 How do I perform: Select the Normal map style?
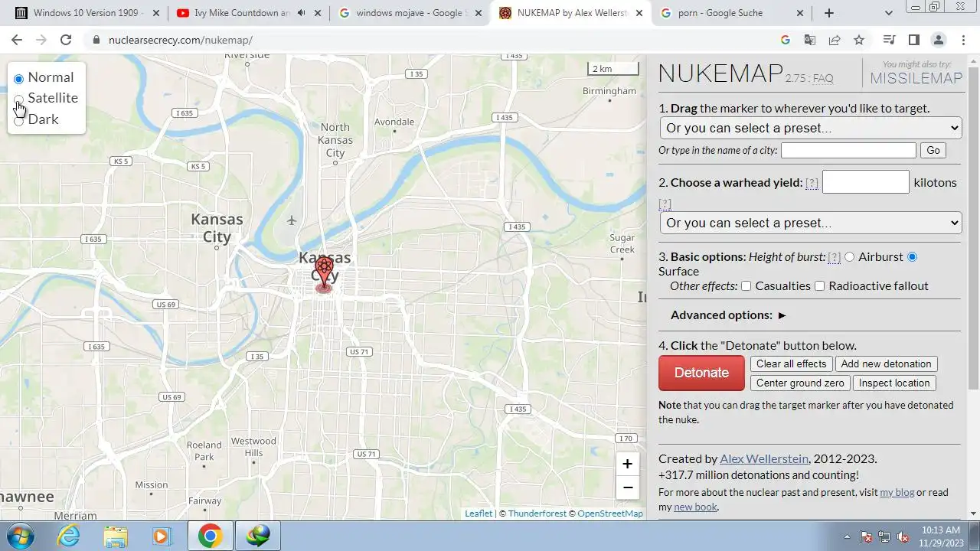(x=18, y=78)
